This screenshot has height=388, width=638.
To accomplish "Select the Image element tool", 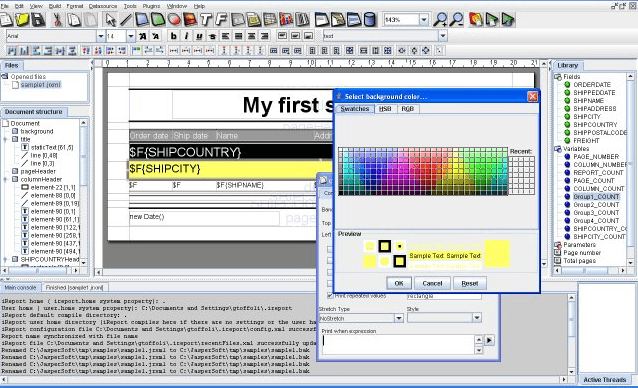I will (x=190, y=20).
